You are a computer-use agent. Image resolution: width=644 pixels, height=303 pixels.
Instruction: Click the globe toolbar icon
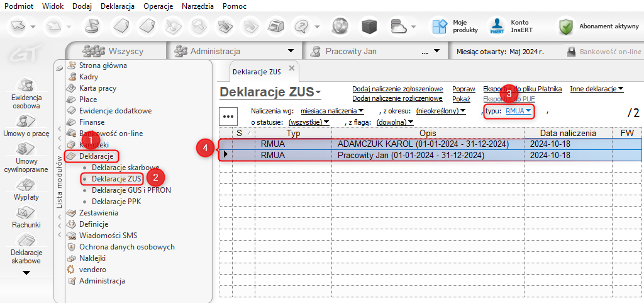coord(340,26)
